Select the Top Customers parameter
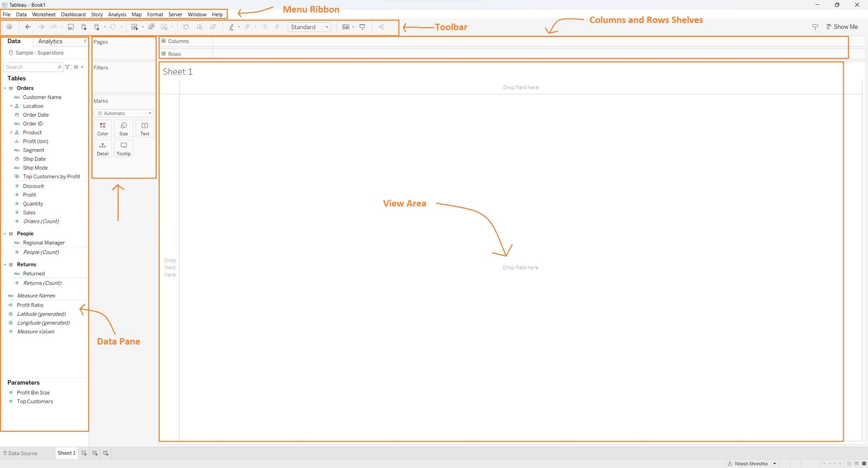Image resolution: width=868 pixels, height=468 pixels. 35,402
